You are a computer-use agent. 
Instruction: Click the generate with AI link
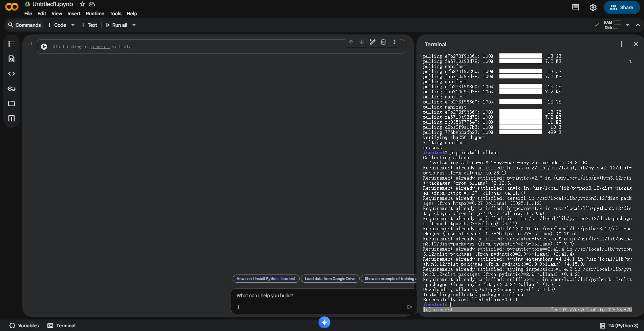(100, 47)
